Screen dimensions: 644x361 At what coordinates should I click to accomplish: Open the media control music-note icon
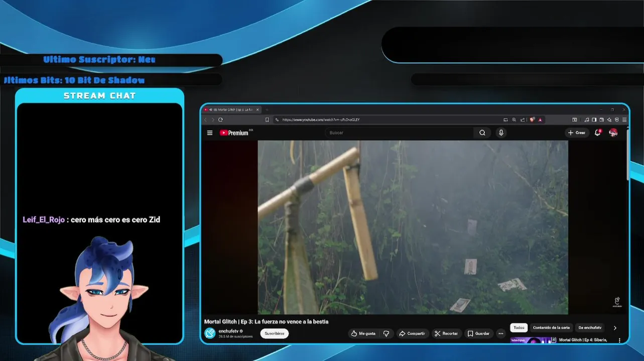pos(587,120)
